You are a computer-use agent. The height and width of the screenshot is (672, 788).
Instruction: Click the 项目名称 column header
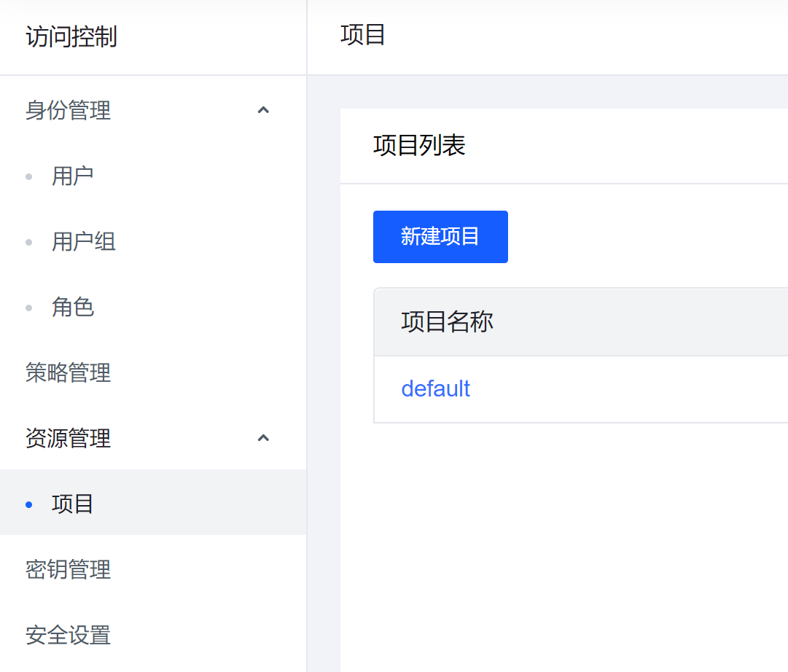point(447,321)
